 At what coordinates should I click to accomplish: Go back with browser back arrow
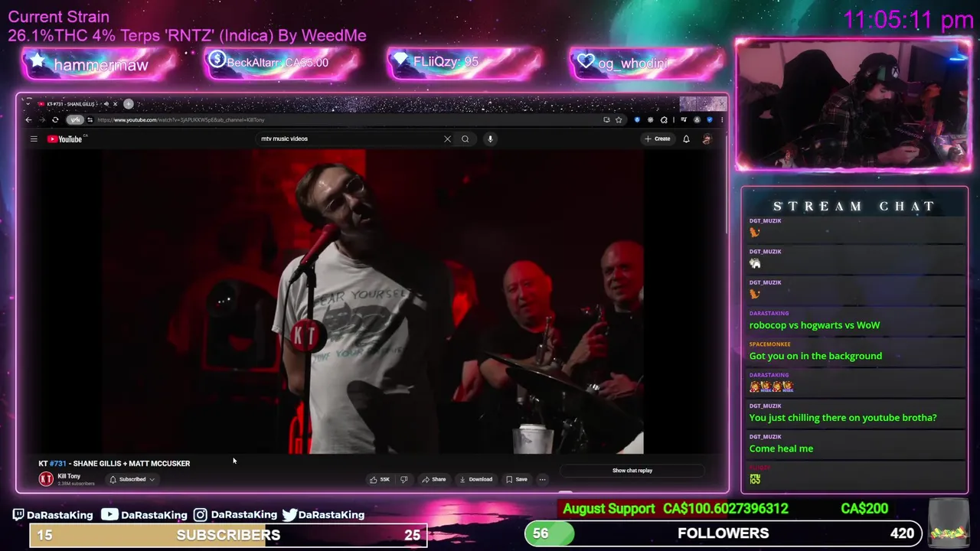[x=28, y=119]
